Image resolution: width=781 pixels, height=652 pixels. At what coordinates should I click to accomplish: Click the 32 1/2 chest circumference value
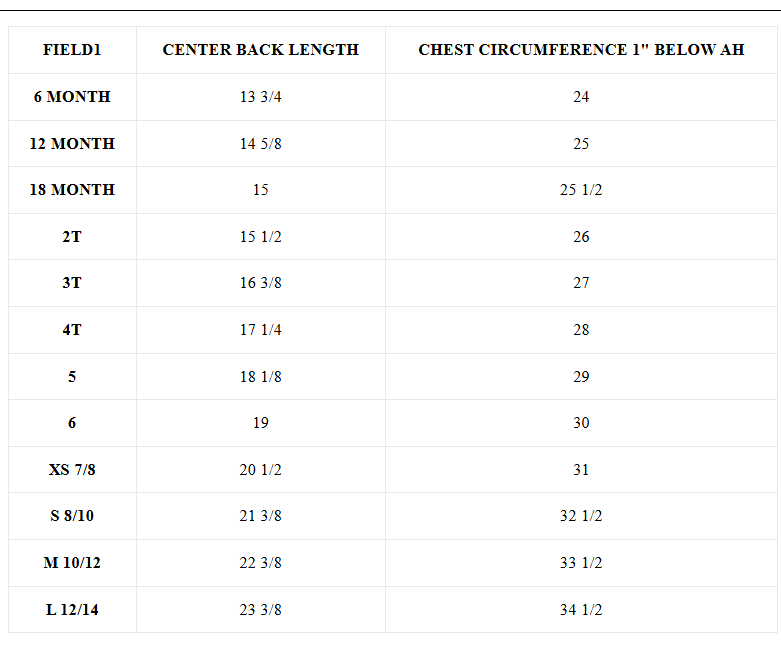point(581,516)
